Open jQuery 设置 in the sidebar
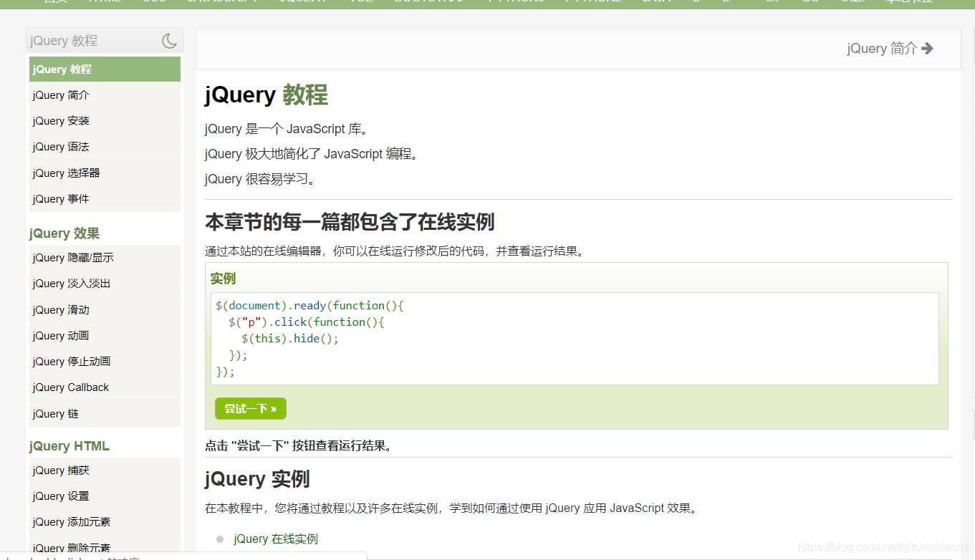This screenshot has width=975, height=560. [105, 496]
